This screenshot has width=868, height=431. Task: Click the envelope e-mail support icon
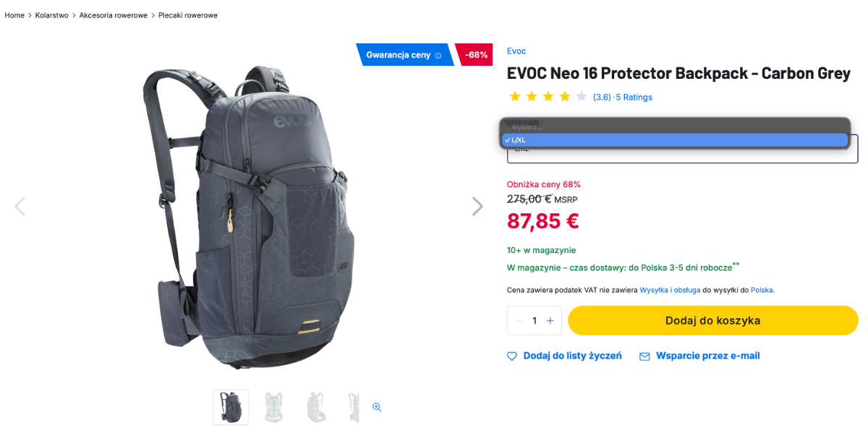pos(644,357)
